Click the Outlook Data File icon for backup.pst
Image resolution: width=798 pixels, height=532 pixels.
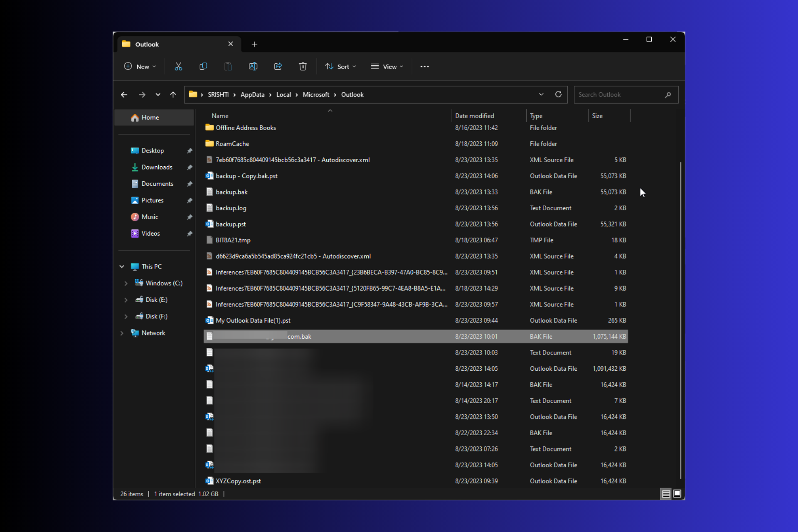tap(209, 224)
